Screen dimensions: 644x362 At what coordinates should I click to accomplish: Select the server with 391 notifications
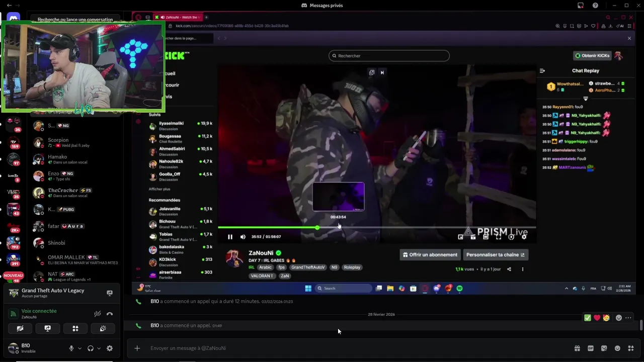click(x=14, y=259)
